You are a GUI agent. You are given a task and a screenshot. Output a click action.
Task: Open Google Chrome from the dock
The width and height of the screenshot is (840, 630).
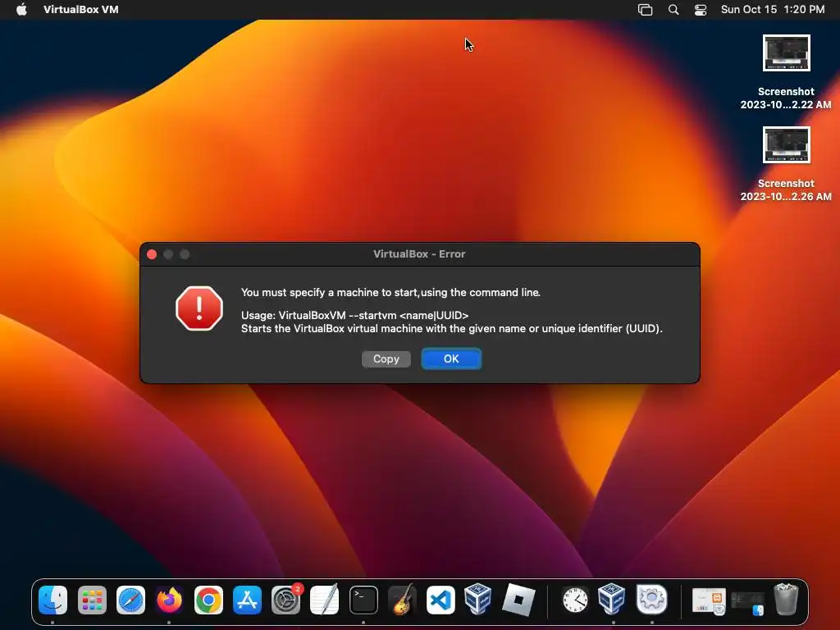tap(208, 600)
